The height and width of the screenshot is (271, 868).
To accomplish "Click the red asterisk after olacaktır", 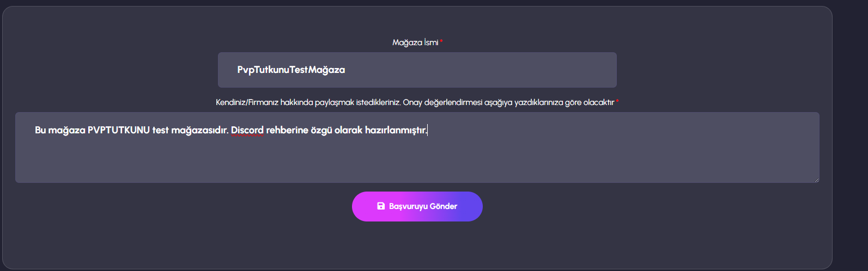I will [x=617, y=102].
